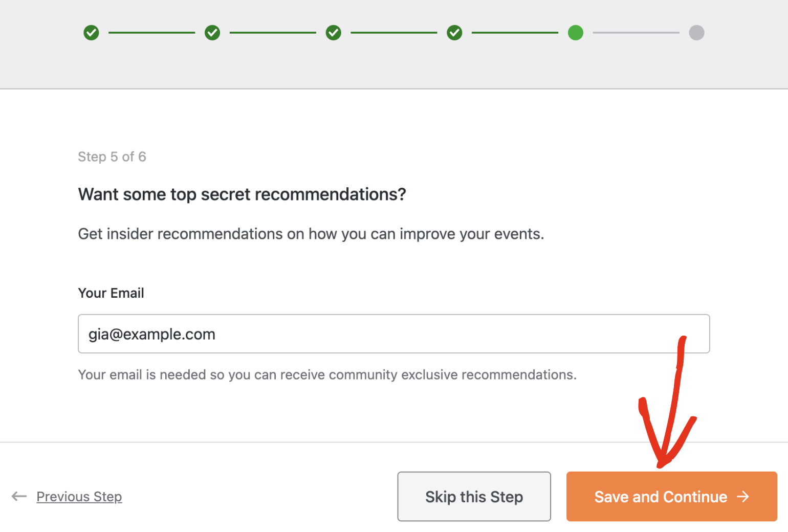Viewport: 788px width, 532px height.
Task: Click the Your Email field label
Action: tap(111, 293)
